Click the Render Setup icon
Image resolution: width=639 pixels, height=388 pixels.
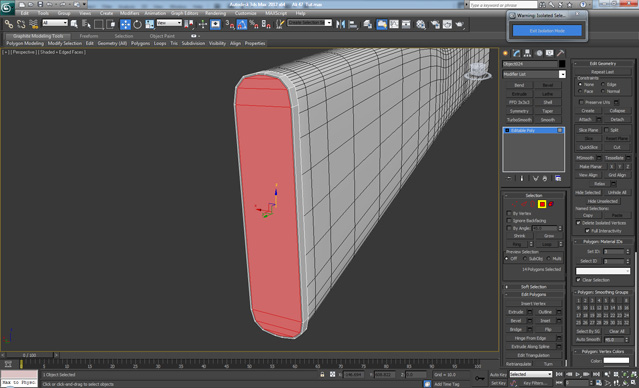[x=435, y=24]
